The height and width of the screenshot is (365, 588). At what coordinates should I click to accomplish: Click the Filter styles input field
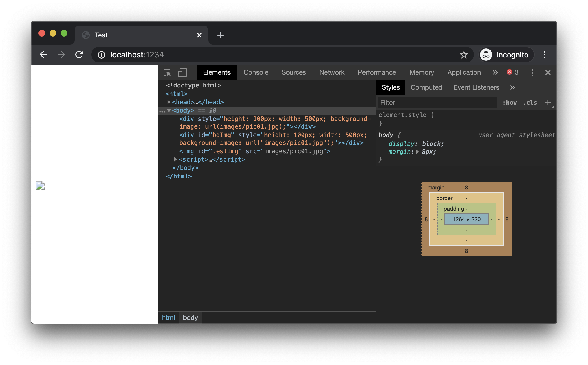[437, 103]
